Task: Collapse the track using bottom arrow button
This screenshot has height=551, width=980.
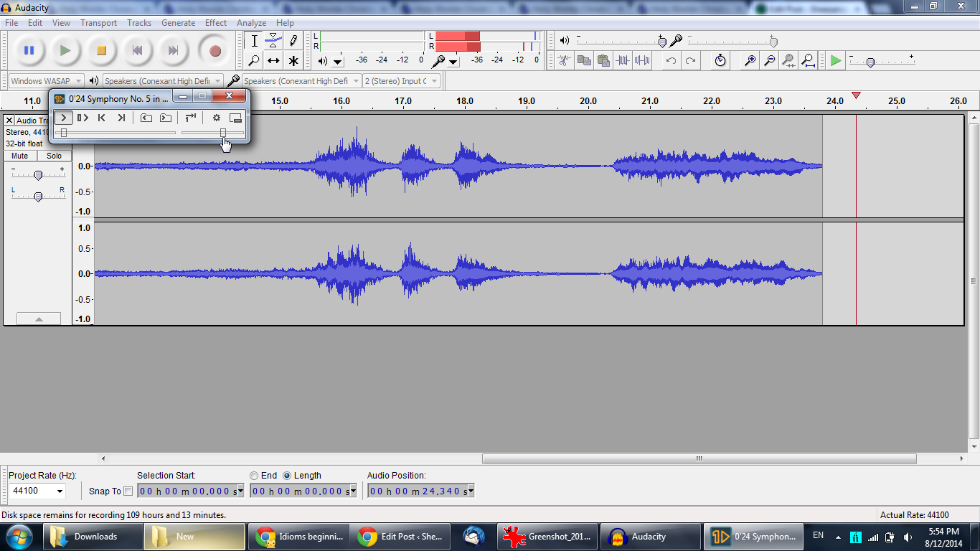Action: [x=39, y=319]
